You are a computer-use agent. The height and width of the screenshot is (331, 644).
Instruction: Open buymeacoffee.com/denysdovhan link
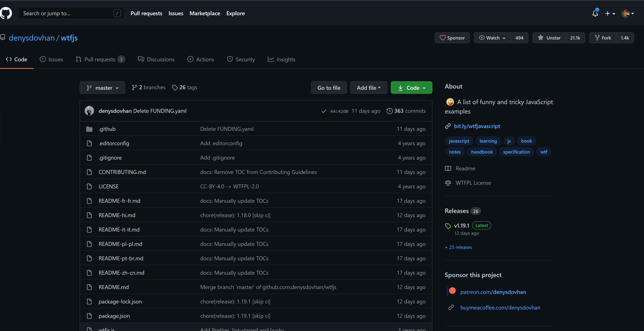[500, 307]
